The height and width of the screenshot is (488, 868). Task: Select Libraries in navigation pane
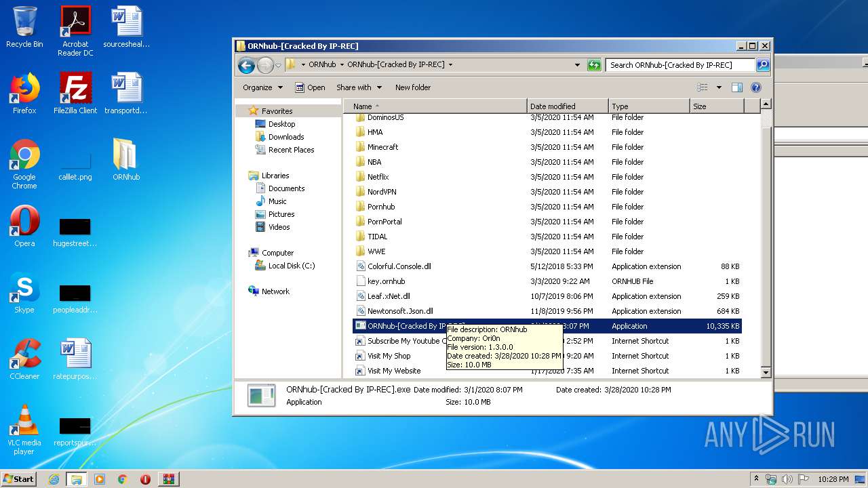[x=275, y=176]
